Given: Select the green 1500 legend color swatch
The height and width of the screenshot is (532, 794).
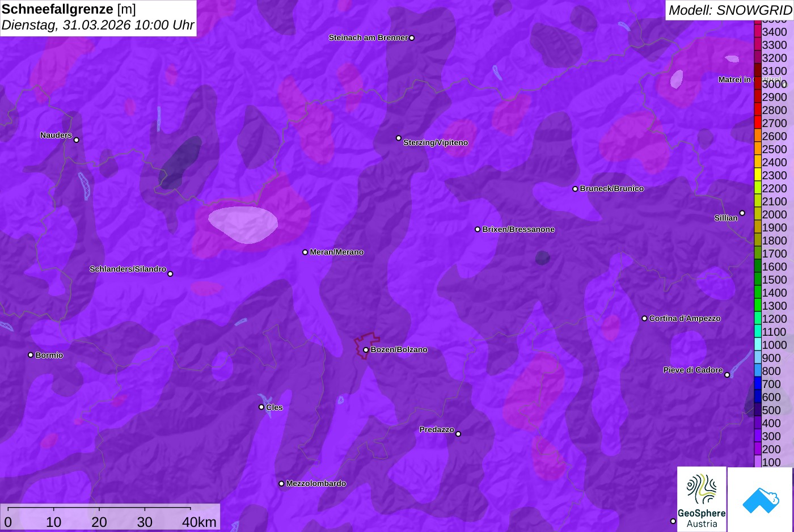Looking at the screenshot, I should 757,279.
